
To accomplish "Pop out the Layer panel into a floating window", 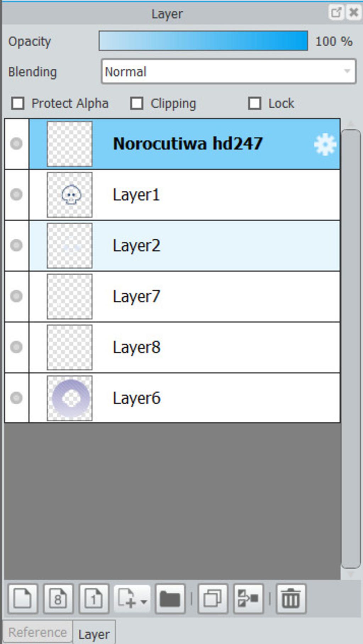I will coord(335,13).
